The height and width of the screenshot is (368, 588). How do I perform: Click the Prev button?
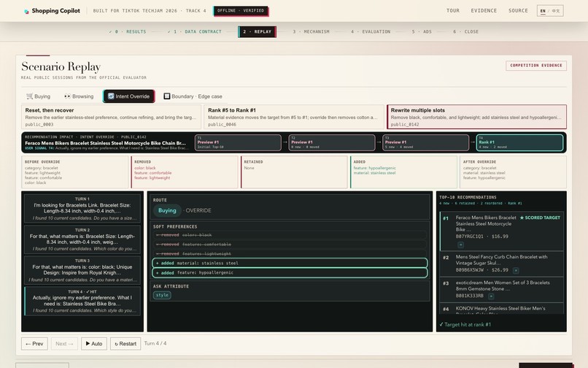point(34,344)
